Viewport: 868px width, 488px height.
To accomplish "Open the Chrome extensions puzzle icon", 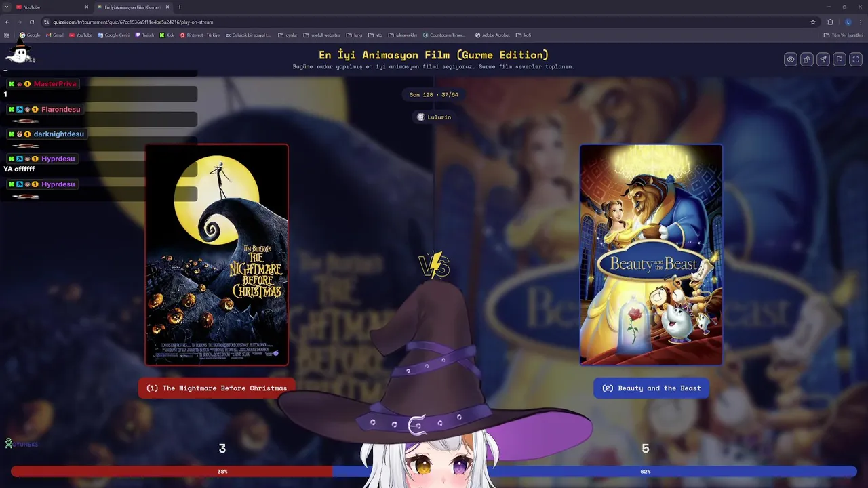I will click(830, 22).
